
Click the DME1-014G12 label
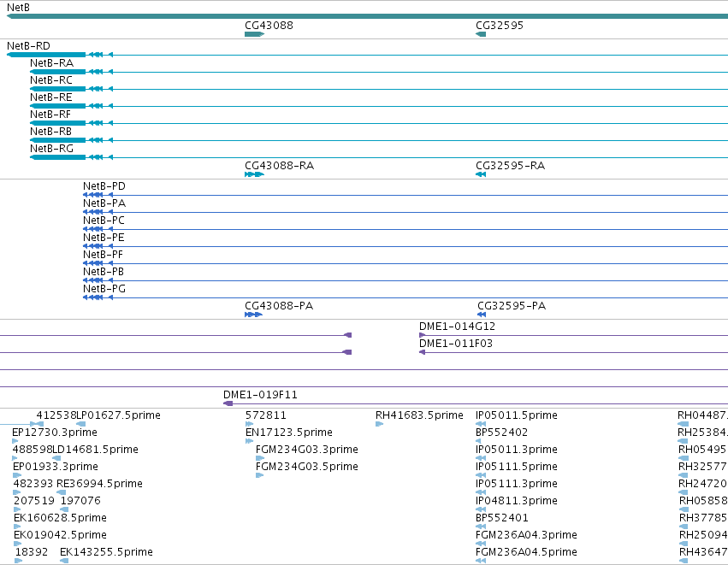457,327
